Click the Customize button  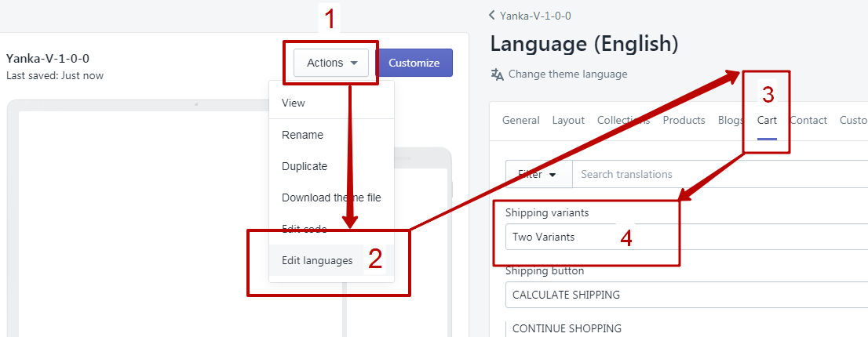[414, 63]
